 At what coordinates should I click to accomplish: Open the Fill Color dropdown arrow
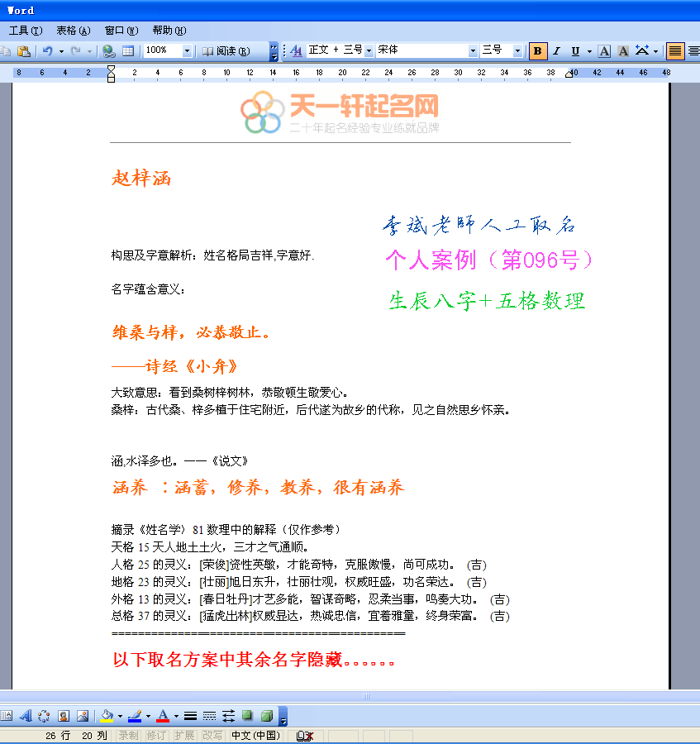point(120,716)
